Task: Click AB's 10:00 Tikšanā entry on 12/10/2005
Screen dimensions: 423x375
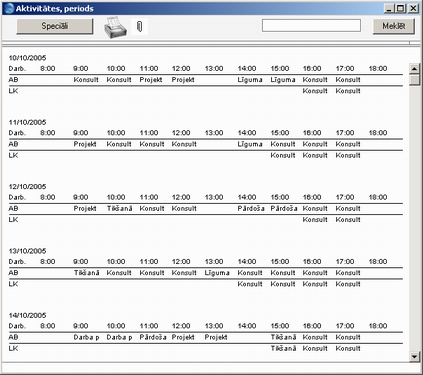Action: tap(119, 208)
